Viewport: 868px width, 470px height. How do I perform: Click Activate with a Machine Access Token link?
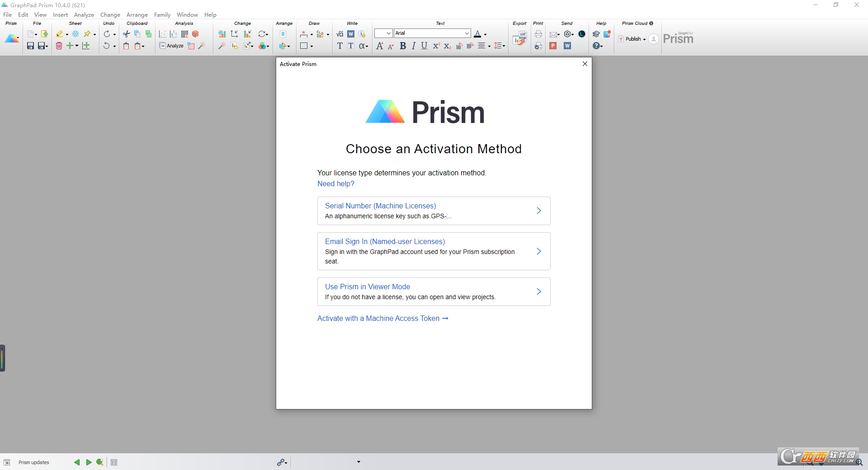[x=383, y=318]
